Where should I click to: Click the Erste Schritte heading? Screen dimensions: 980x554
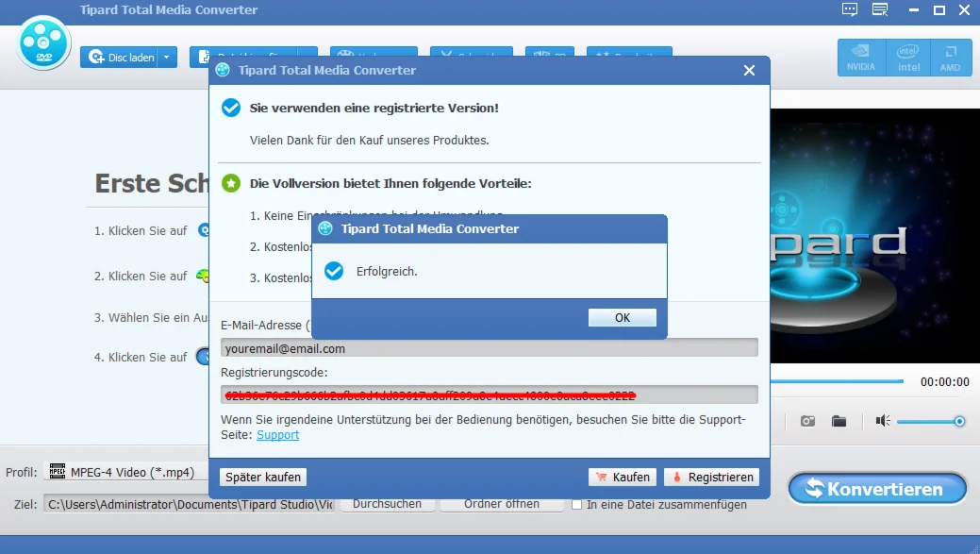[x=151, y=183]
